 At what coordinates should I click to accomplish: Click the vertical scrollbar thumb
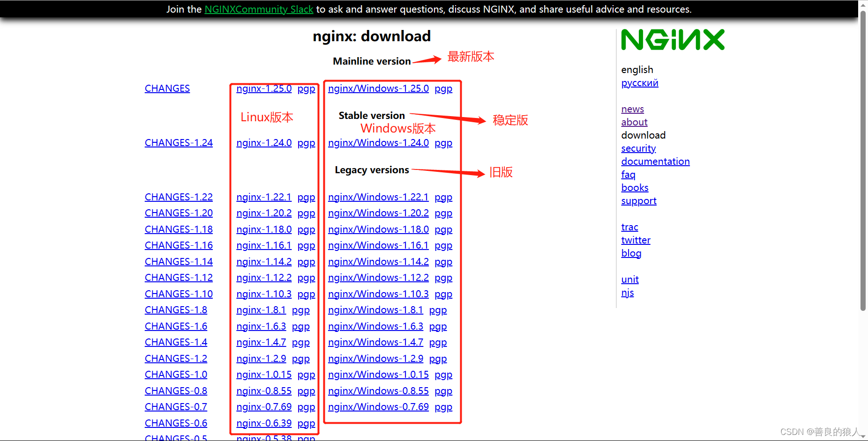pyautogui.click(x=863, y=161)
